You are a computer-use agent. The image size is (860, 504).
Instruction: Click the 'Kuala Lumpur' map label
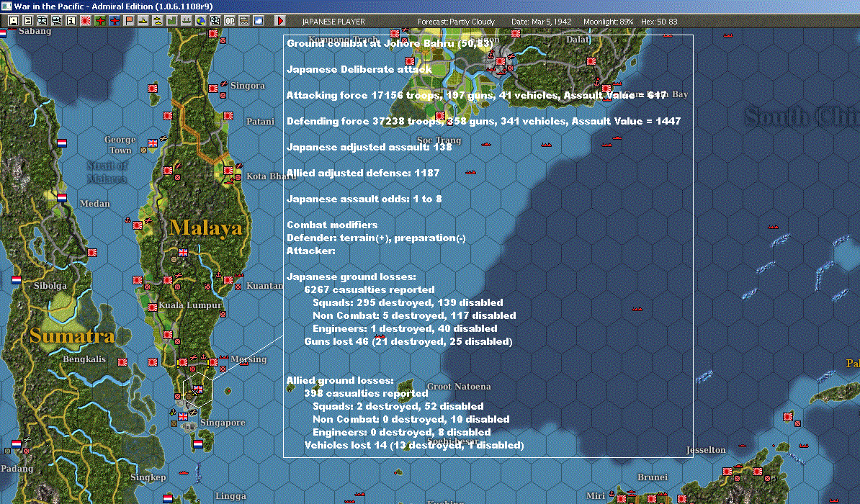click(190, 305)
